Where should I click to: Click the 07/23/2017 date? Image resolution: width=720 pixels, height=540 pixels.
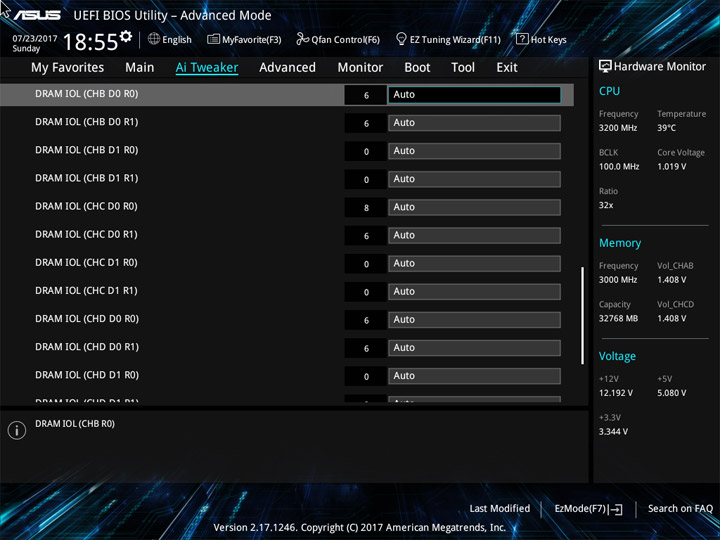tap(35, 39)
